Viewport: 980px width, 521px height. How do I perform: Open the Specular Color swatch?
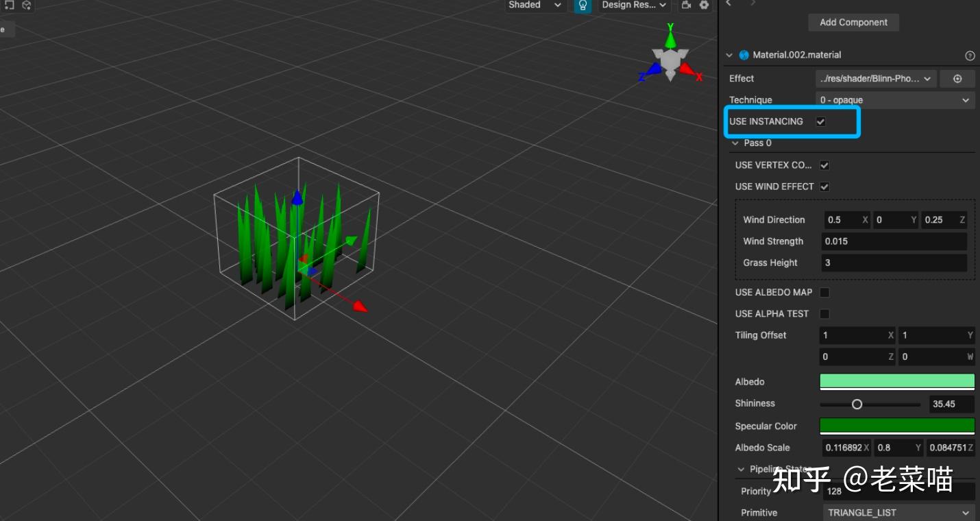[897, 426]
